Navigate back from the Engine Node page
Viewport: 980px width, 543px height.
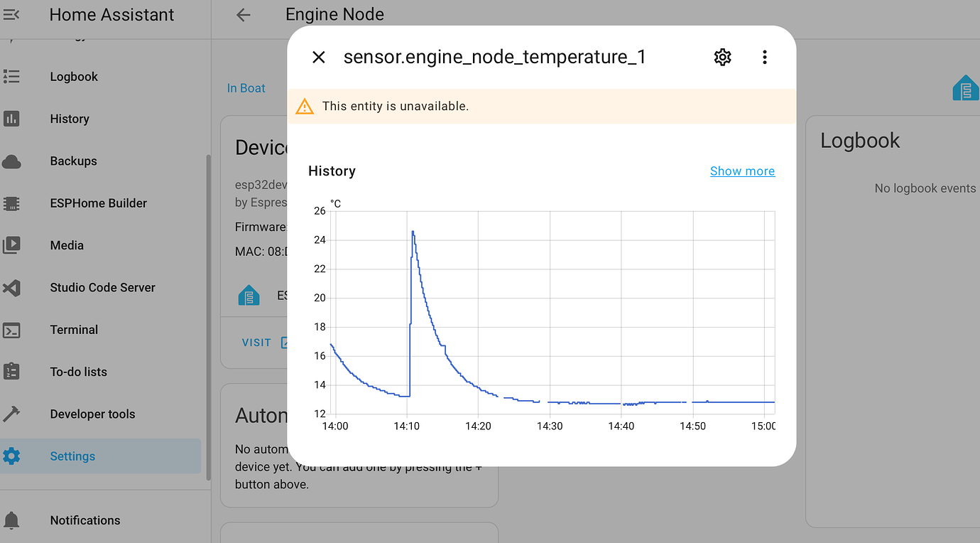pos(244,14)
